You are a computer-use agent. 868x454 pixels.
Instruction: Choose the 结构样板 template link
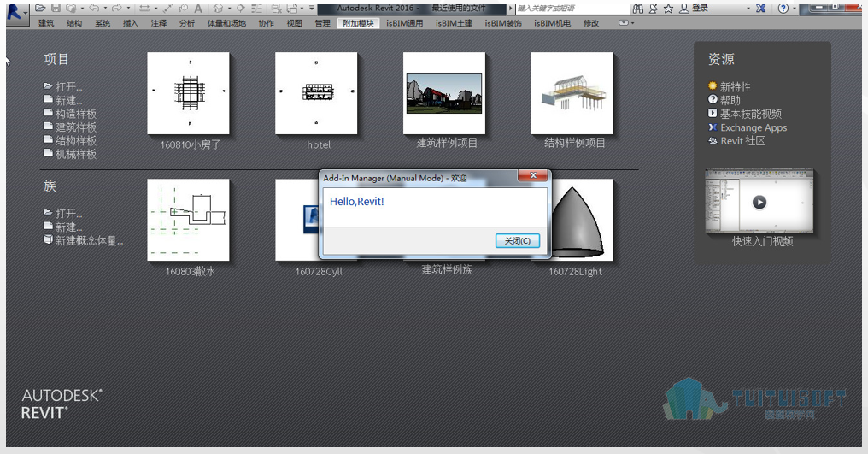pyautogui.click(x=76, y=140)
